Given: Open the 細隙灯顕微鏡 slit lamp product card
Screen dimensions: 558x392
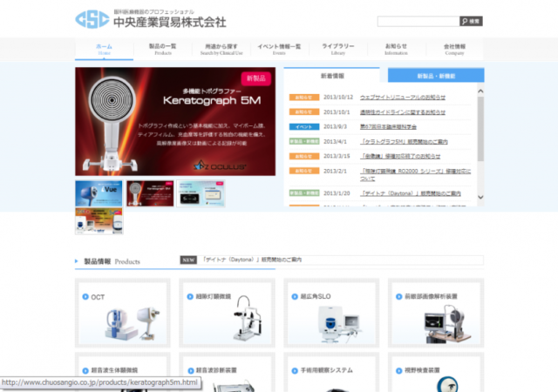Looking at the screenshot, I should (x=227, y=313).
